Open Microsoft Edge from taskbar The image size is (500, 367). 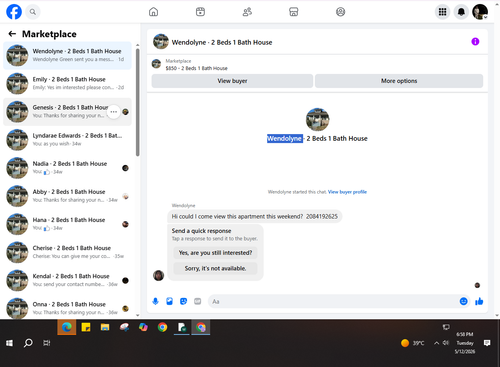[x=67, y=327]
